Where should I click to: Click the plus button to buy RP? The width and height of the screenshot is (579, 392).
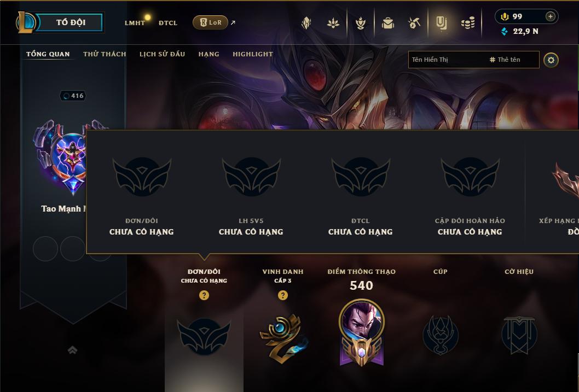(x=550, y=16)
